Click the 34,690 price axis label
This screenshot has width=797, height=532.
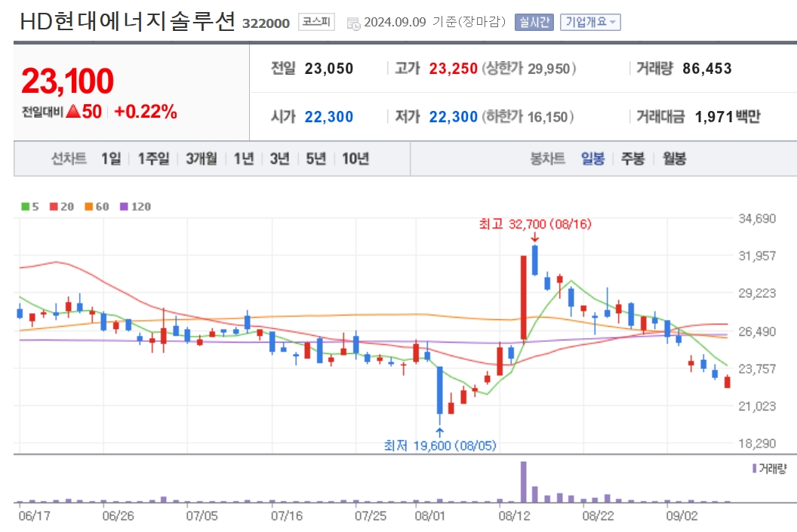pyautogui.click(x=757, y=219)
